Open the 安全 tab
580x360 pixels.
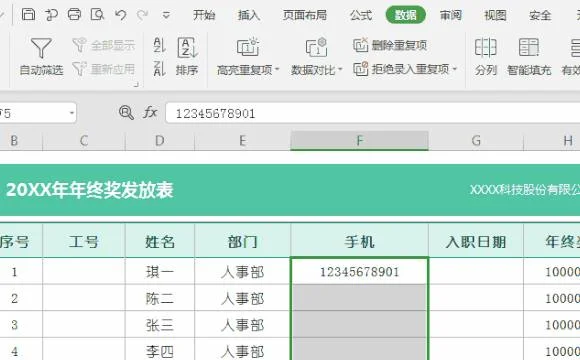(x=540, y=15)
